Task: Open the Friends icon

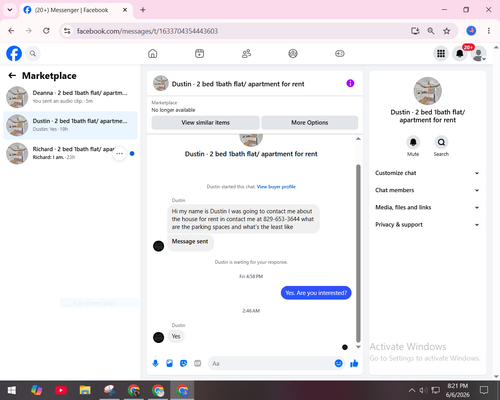Action: 246,53
